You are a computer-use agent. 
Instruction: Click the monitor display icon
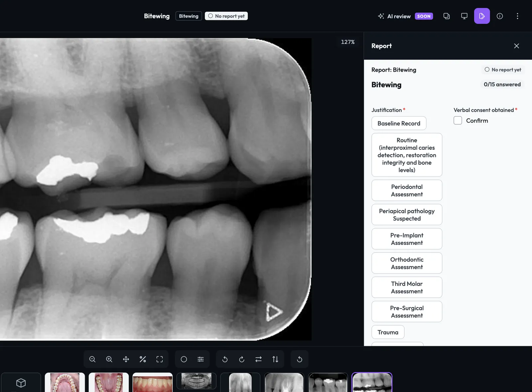(x=464, y=16)
